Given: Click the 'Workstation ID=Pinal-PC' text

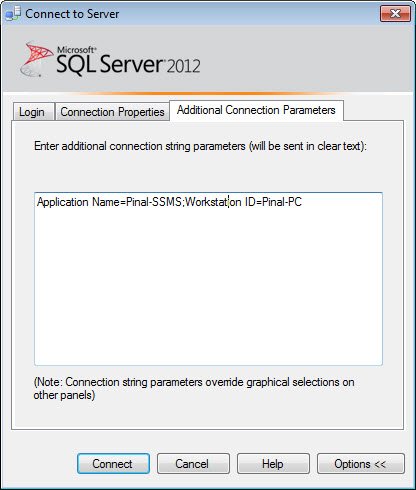Looking at the screenshot, I should [243, 202].
